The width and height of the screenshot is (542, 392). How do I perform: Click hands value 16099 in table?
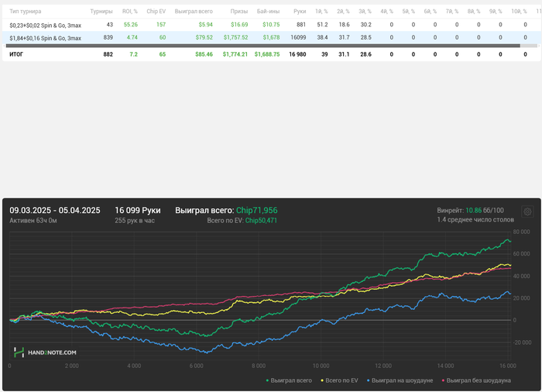(298, 37)
